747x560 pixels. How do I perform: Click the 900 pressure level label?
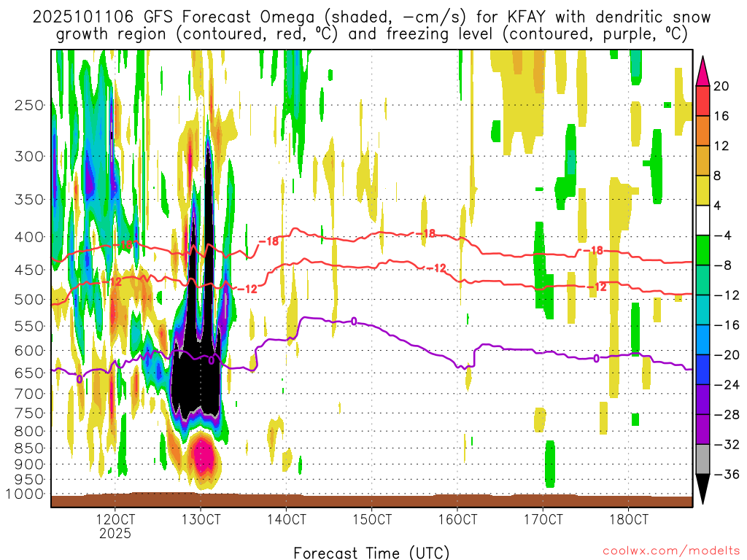coord(29,464)
